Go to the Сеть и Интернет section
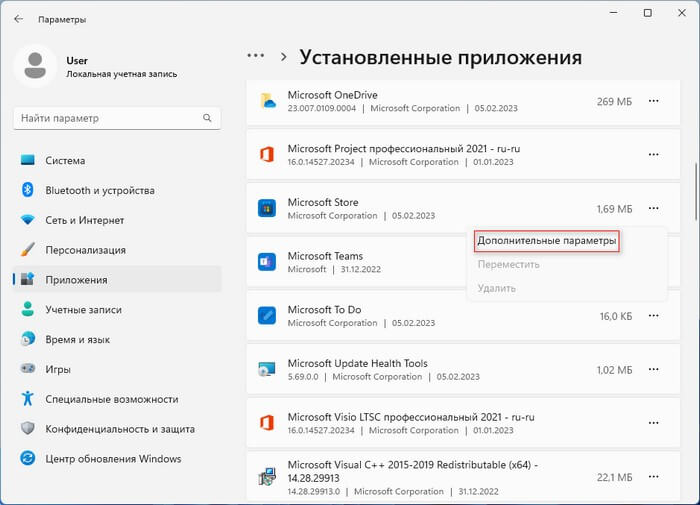This screenshot has height=505, width=700. [x=117, y=220]
